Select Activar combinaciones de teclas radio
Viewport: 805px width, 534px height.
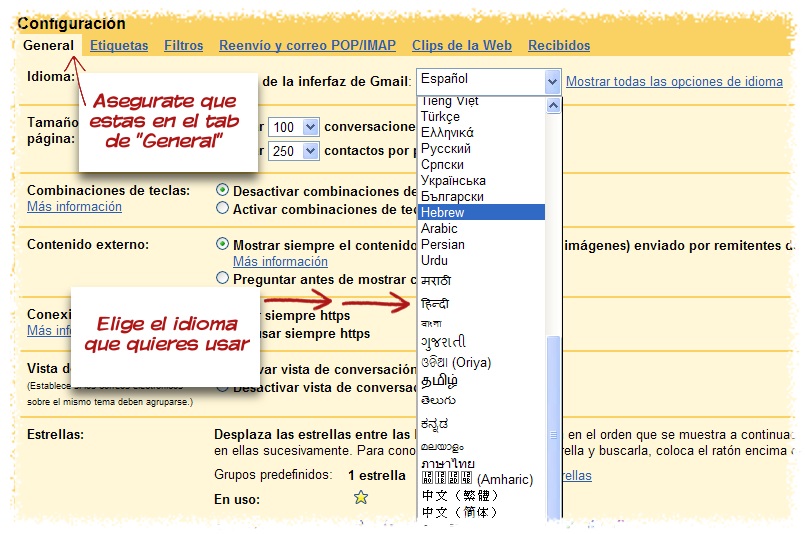tap(222, 208)
